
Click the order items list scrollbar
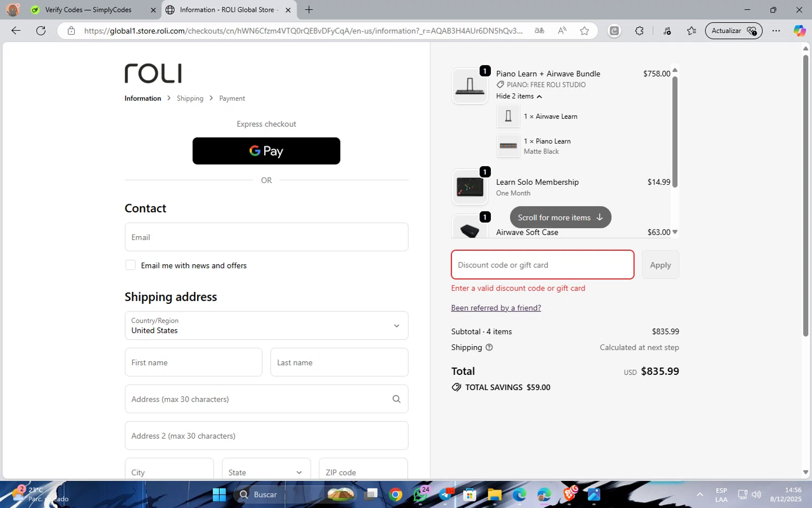point(675,132)
